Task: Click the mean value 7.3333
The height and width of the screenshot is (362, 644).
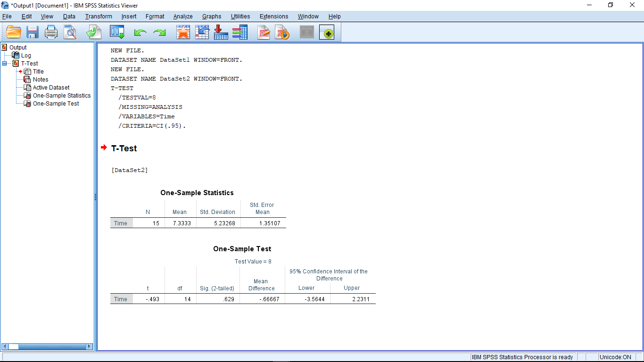Action: tap(182, 223)
